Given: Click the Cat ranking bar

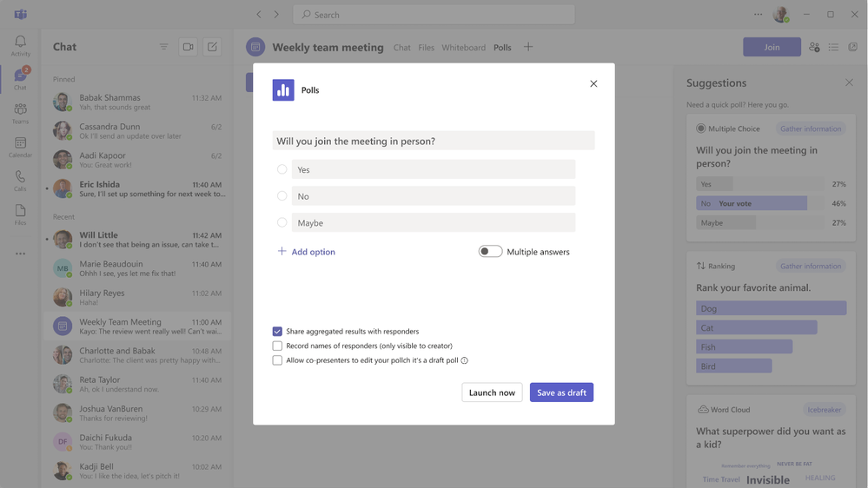Looking at the screenshot, I should click(757, 327).
